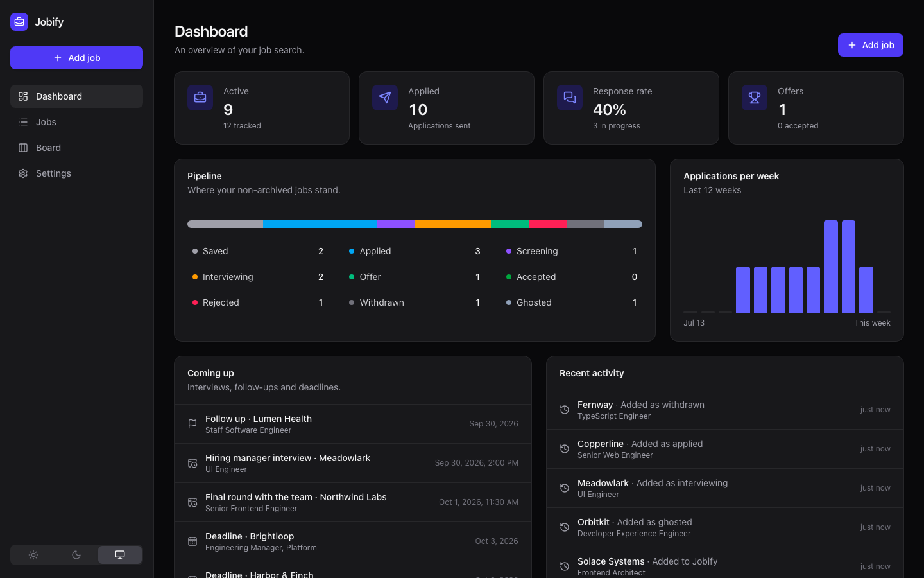Viewport: 924px width, 578px height.
Task: Select system theme monitor toggle
Action: (x=120, y=555)
